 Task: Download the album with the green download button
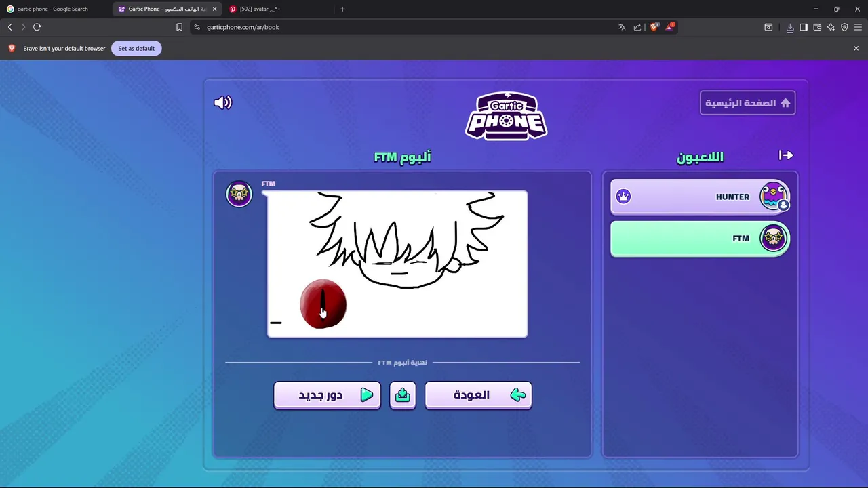403,395
